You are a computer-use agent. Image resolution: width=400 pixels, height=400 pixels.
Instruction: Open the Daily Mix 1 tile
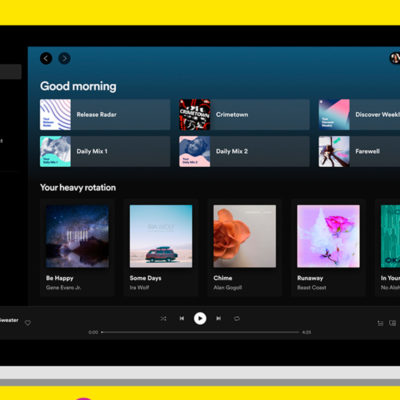[105, 151]
